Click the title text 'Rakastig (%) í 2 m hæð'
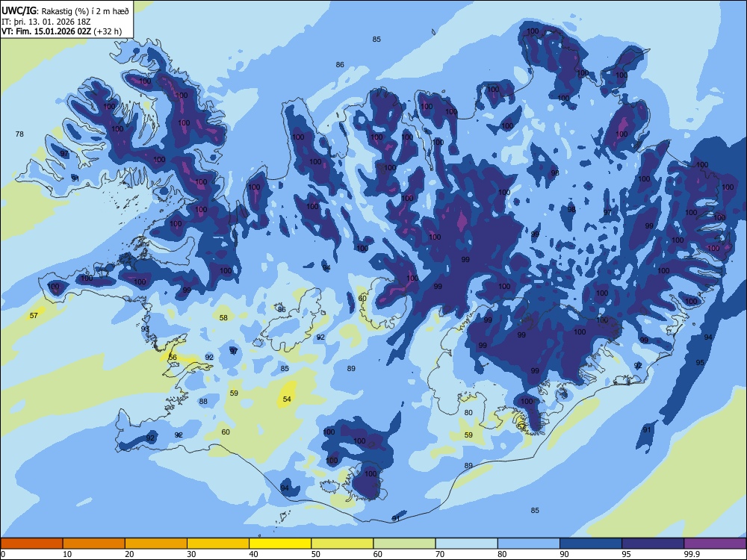 click(x=85, y=11)
